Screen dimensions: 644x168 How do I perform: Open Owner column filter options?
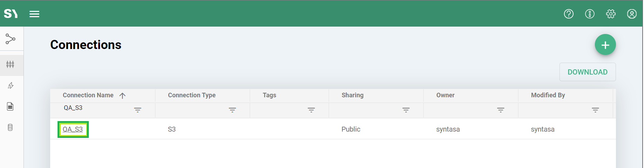tap(501, 110)
